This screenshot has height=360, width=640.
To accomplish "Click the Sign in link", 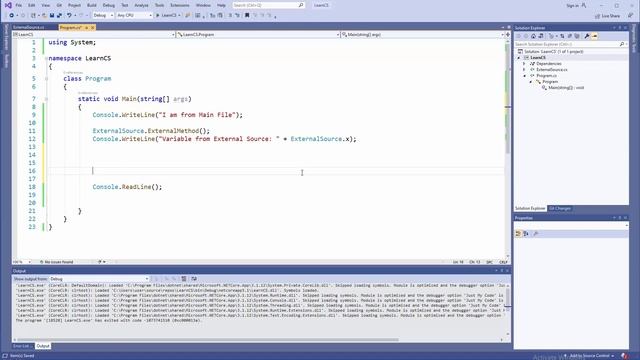I will pos(572,5).
